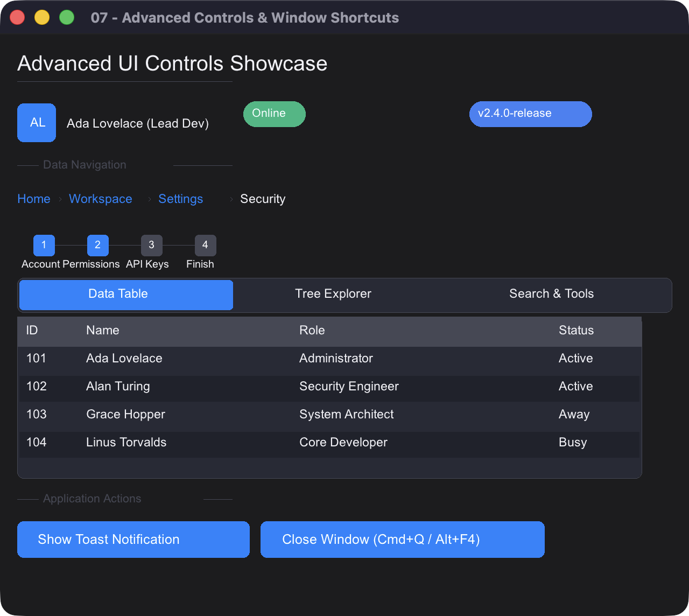Click ID cell 101
689x616 pixels.
pos(37,359)
